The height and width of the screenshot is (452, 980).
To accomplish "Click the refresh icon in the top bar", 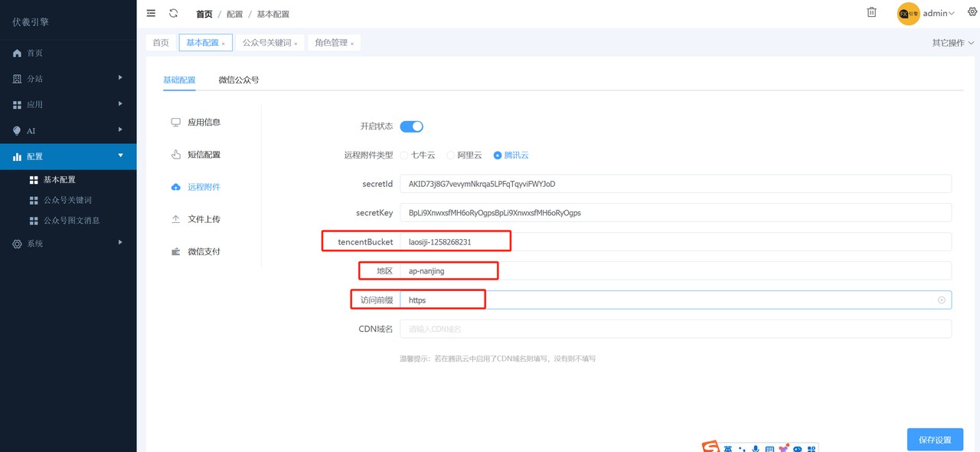I will tap(175, 13).
